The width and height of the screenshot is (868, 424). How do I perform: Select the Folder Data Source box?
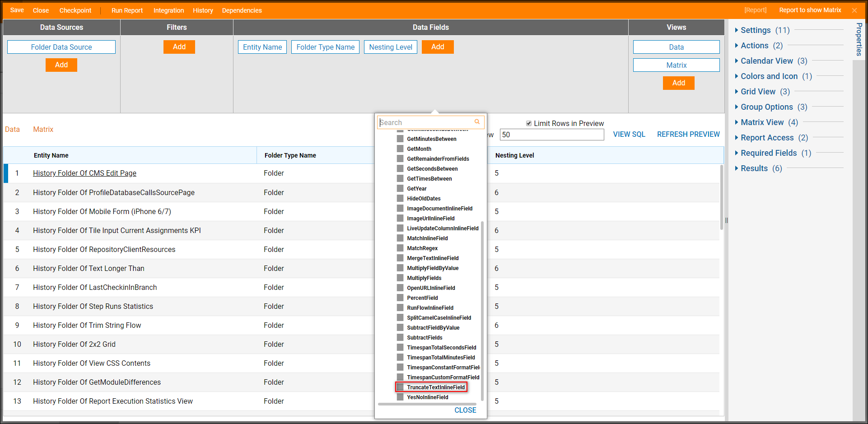(61, 47)
